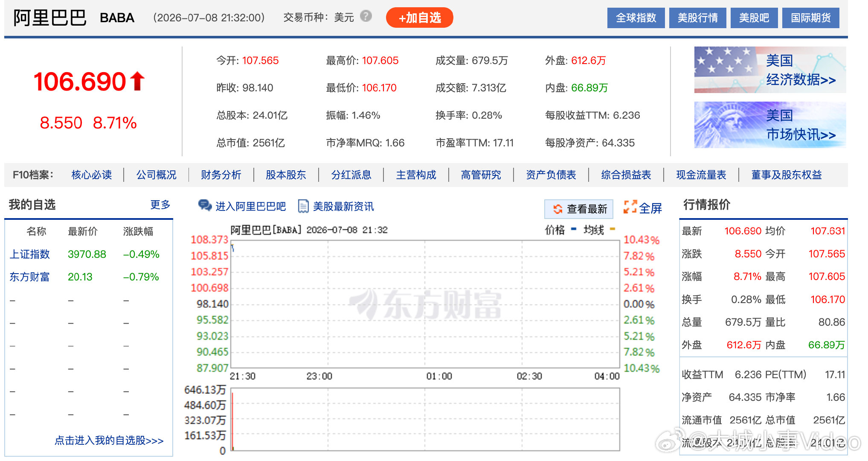Click 更多 in 我的自选 panel
The image size is (868, 461).
click(x=160, y=205)
